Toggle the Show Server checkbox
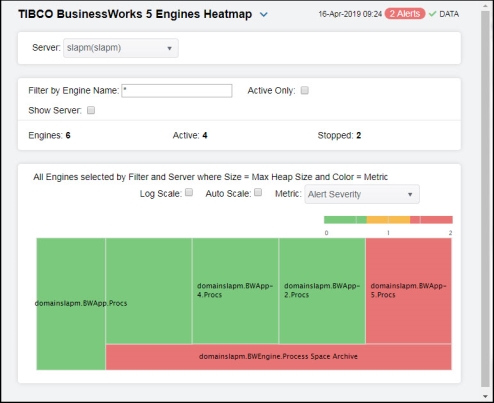This screenshot has width=494, height=403. point(91,110)
